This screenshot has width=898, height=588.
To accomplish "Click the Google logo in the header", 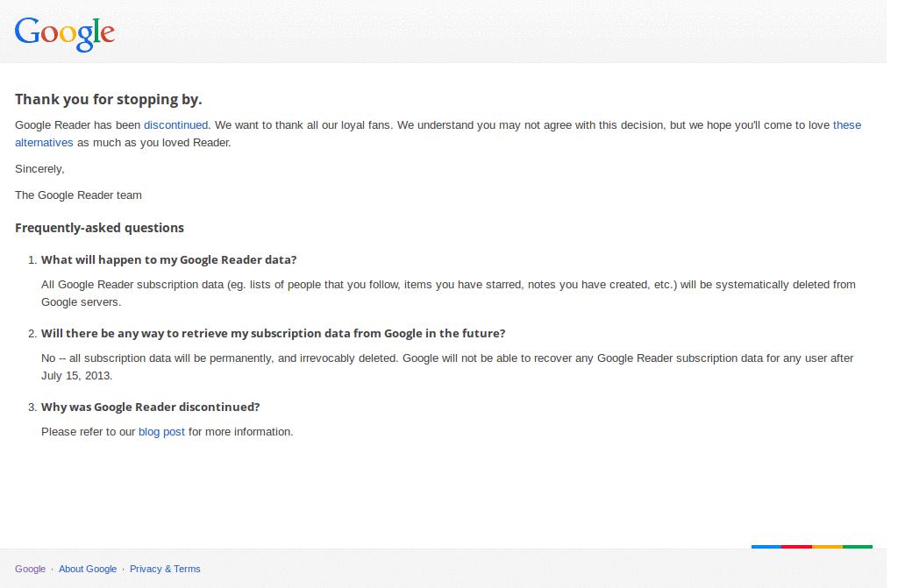I will point(65,34).
